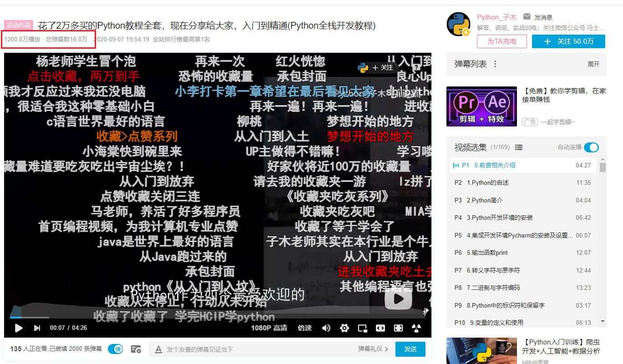Click the large play overlay button on video
This screenshot has width=623, height=364.
coord(398,299)
